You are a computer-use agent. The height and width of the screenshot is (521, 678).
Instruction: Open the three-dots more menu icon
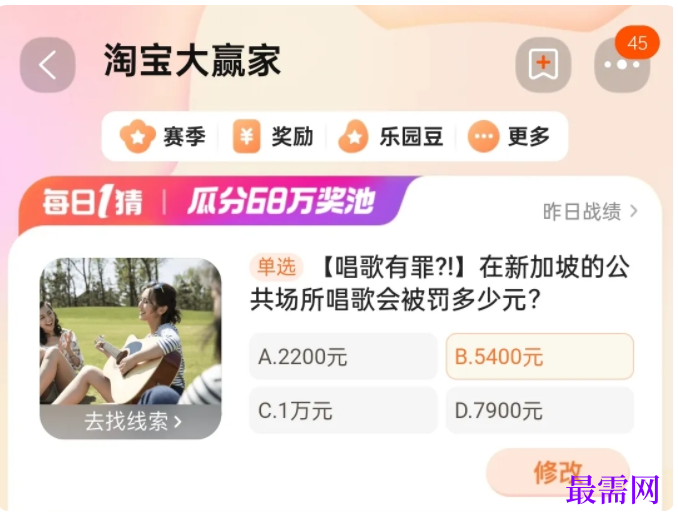(x=622, y=65)
